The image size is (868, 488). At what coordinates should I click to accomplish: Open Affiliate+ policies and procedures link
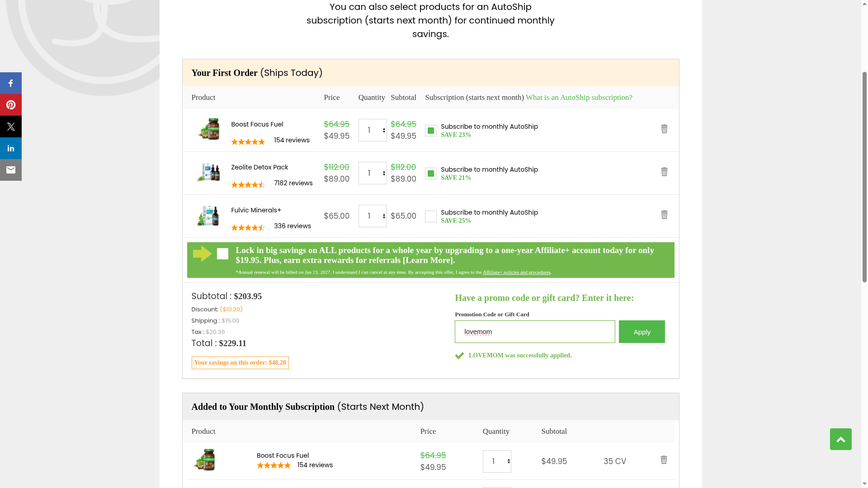click(x=516, y=272)
